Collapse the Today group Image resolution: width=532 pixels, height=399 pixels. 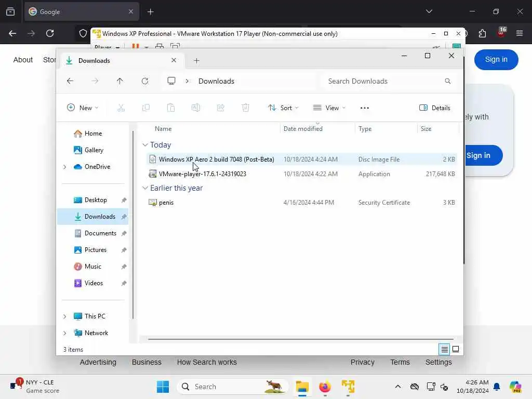click(145, 145)
